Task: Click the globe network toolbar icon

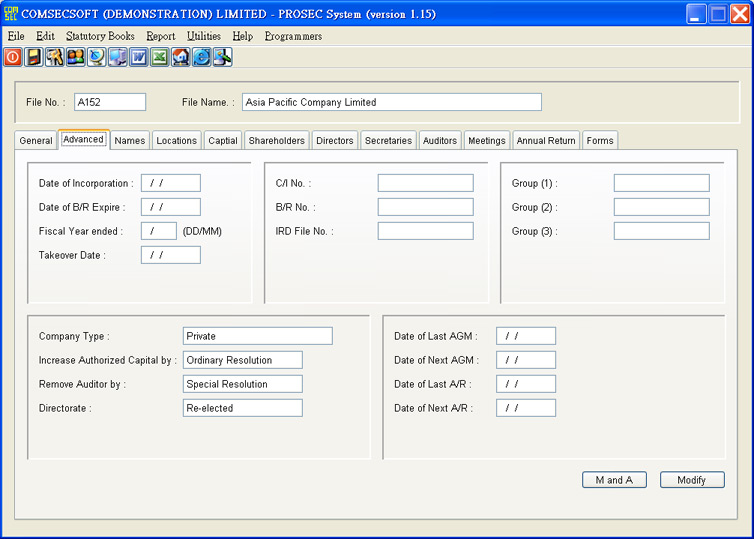Action: (96, 57)
